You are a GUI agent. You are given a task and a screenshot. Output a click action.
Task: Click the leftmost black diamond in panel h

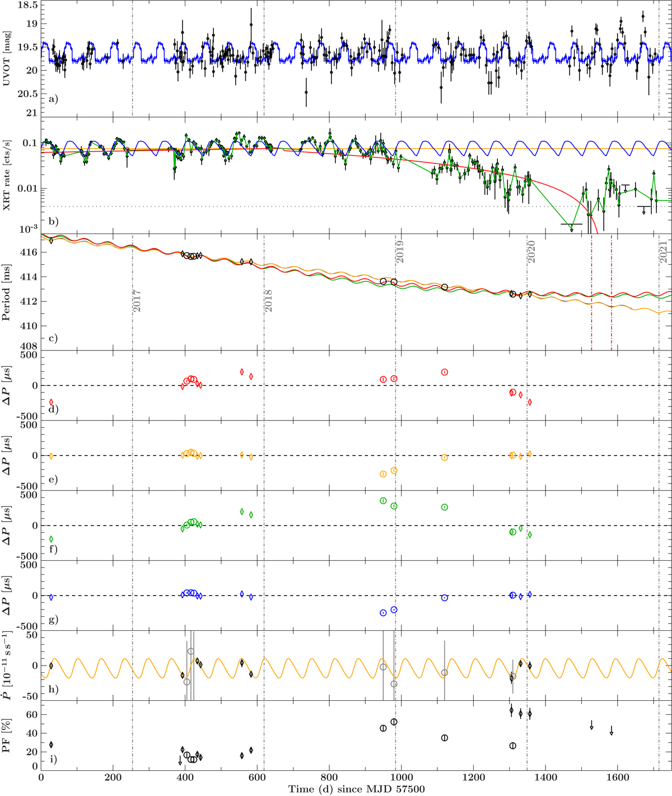(51, 666)
